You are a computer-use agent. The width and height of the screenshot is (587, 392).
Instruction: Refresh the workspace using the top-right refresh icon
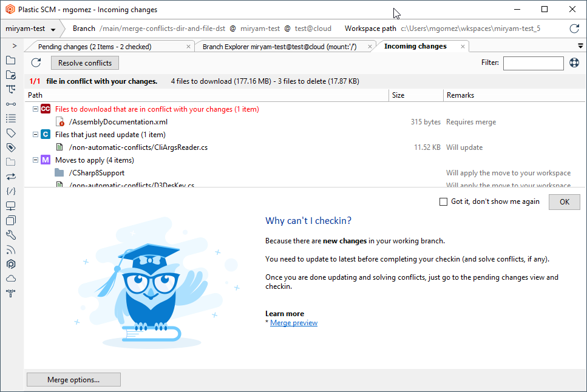pyautogui.click(x=574, y=28)
